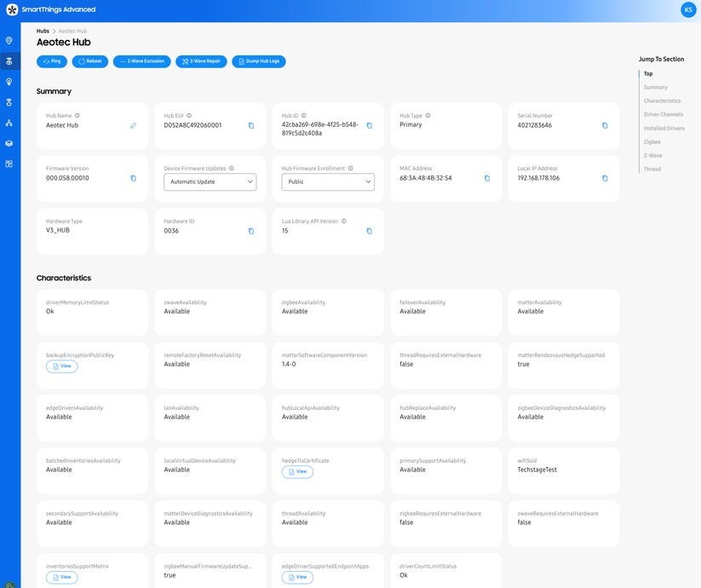701x588 pixels.
Task: Edit the Hub Name using the pencil icon
Action: point(133,125)
